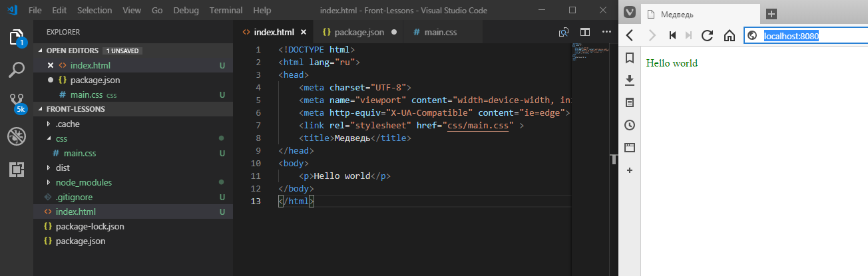Close the index.html editor tab
Viewport: 868px width, 276px height.
tap(304, 32)
